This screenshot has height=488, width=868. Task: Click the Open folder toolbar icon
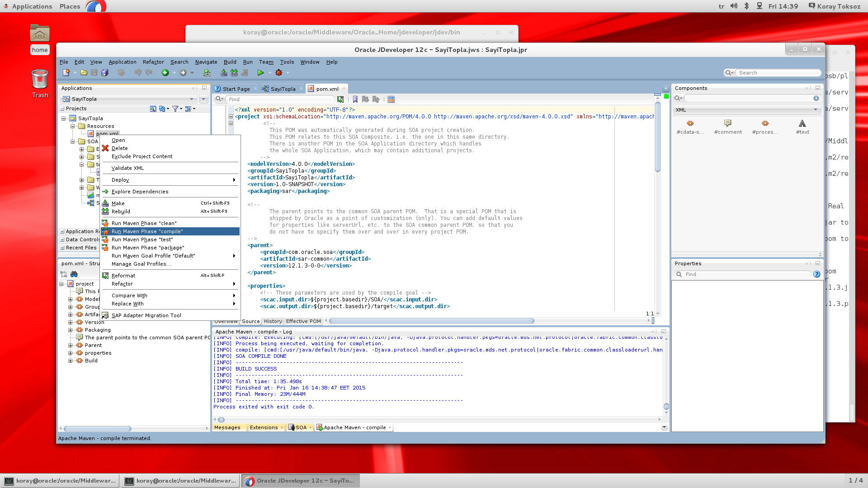click(84, 73)
